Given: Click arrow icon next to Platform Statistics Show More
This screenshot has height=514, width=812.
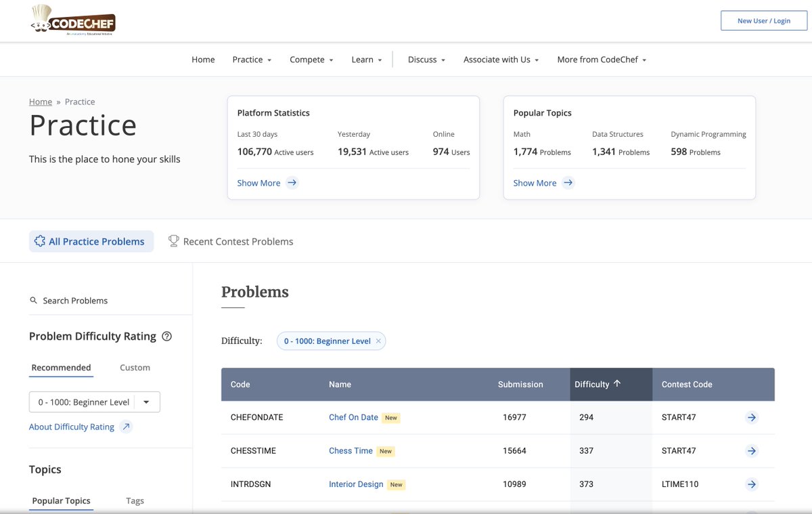Looking at the screenshot, I should (292, 183).
